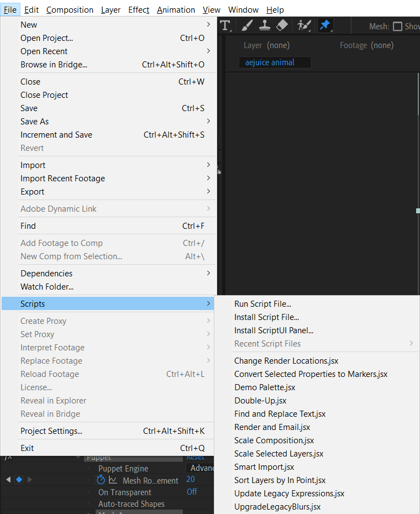Go to previous keyframe arrow
420x514 pixels.
coord(8,480)
